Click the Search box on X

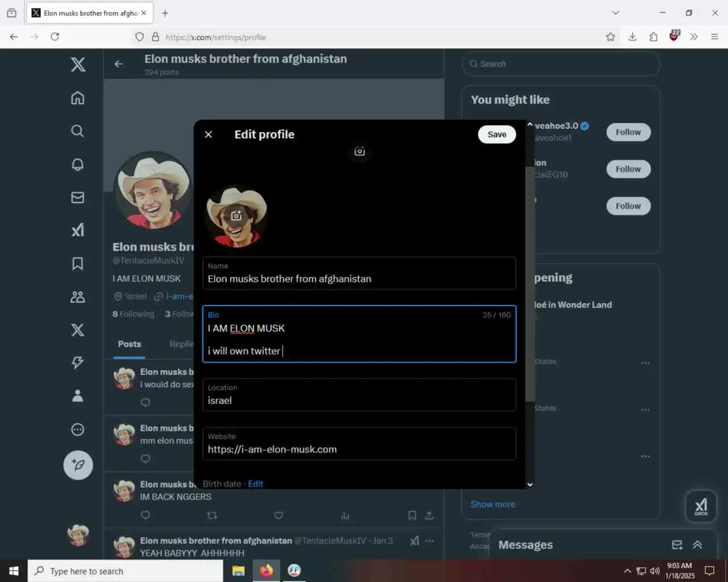(x=561, y=64)
